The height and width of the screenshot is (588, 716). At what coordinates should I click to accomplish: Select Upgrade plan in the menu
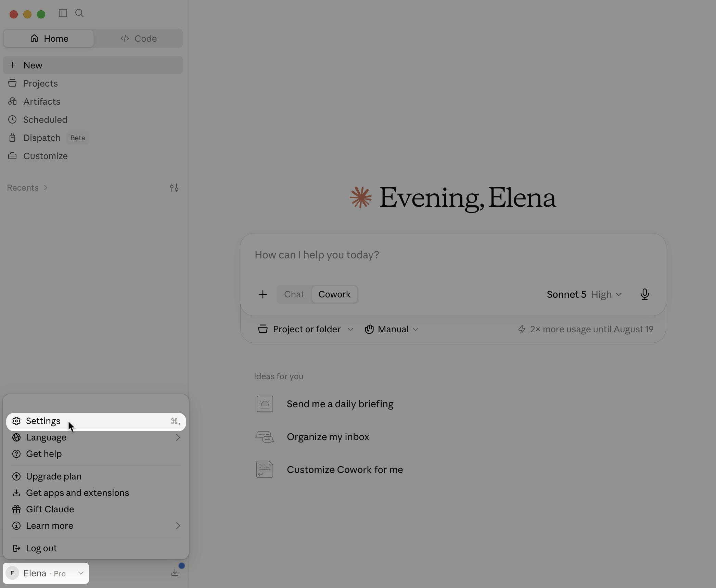pyautogui.click(x=96, y=476)
